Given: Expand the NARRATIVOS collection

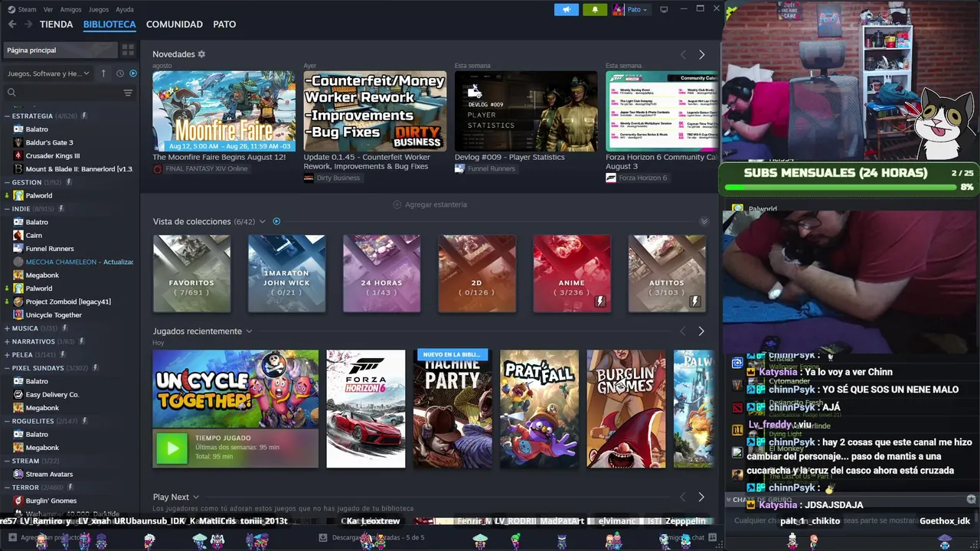Looking at the screenshot, I should pos(7,341).
